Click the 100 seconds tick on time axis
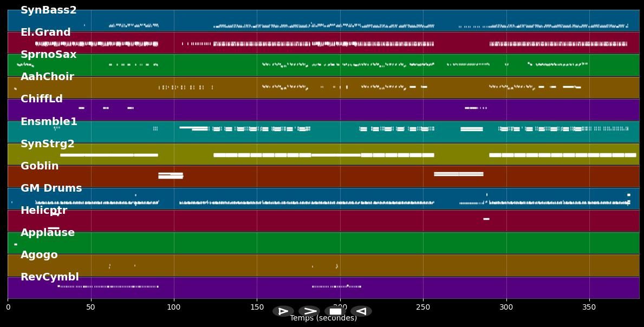Screen dimensions: 644x327 tap(174, 307)
